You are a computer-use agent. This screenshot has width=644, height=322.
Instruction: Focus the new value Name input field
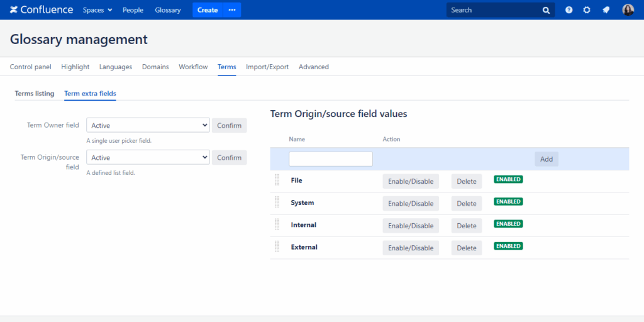click(x=331, y=159)
